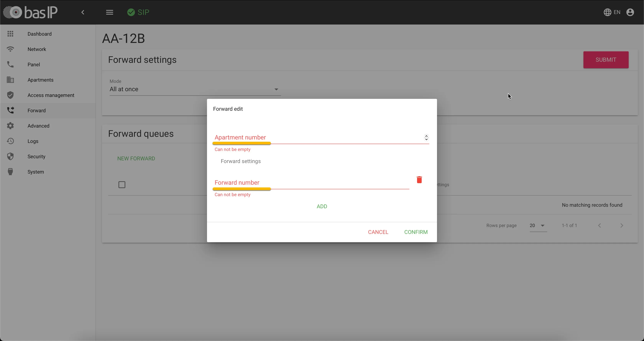Click CONFIRM in Forward edit dialog
The height and width of the screenshot is (341, 644).
416,232
